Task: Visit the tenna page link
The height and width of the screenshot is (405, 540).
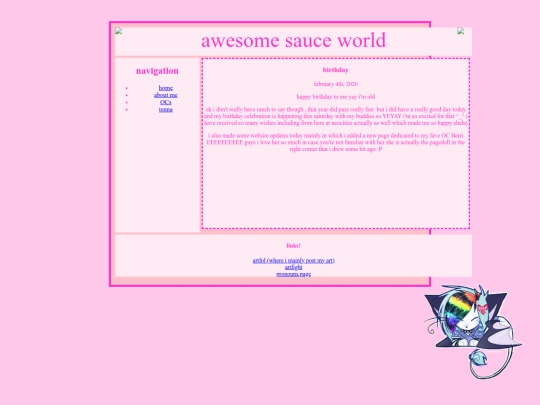Action: [166, 110]
